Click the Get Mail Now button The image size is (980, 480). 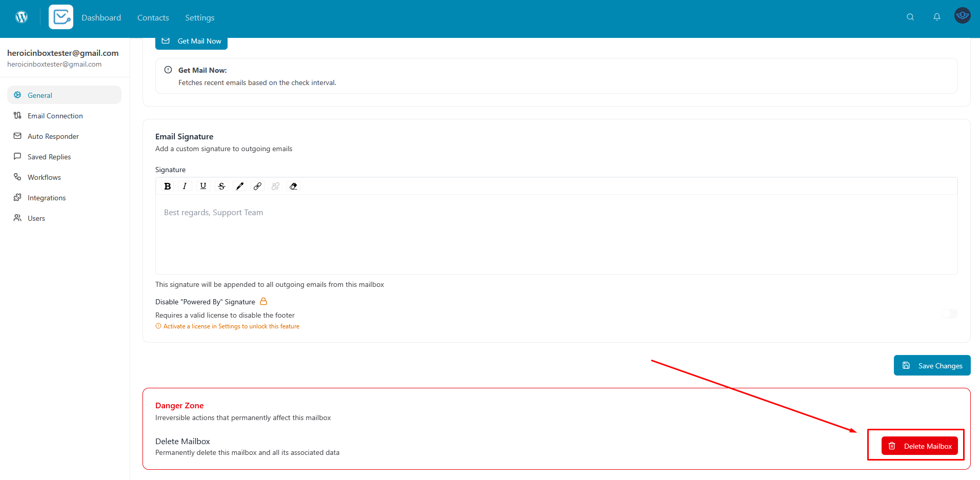(191, 41)
